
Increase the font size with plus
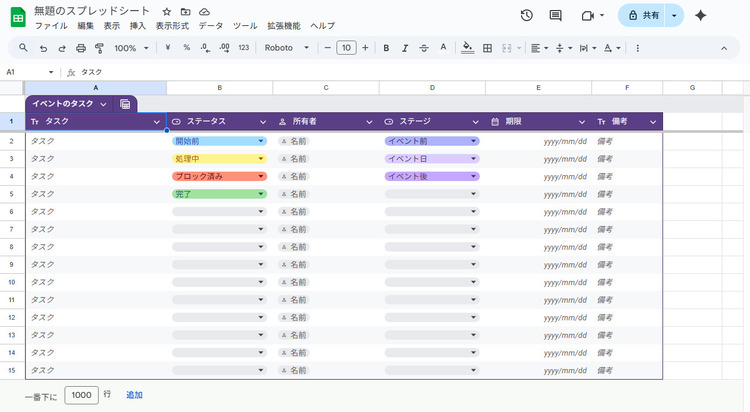click(365, 48)
